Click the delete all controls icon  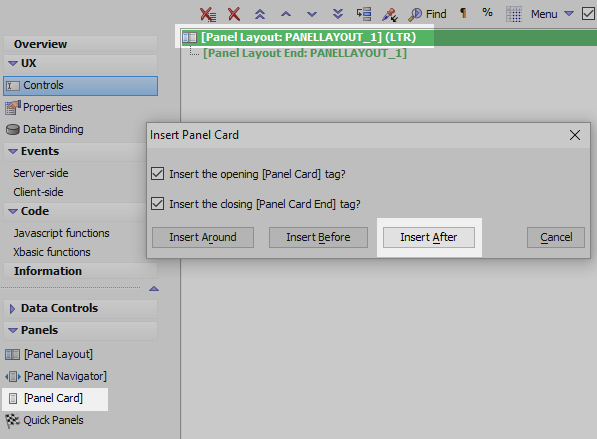(x=208, y=14)
